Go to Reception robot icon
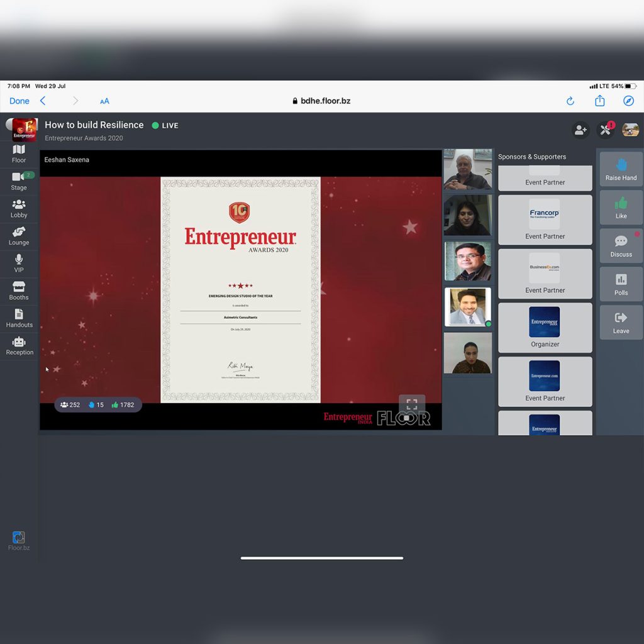 click(19, 347)
